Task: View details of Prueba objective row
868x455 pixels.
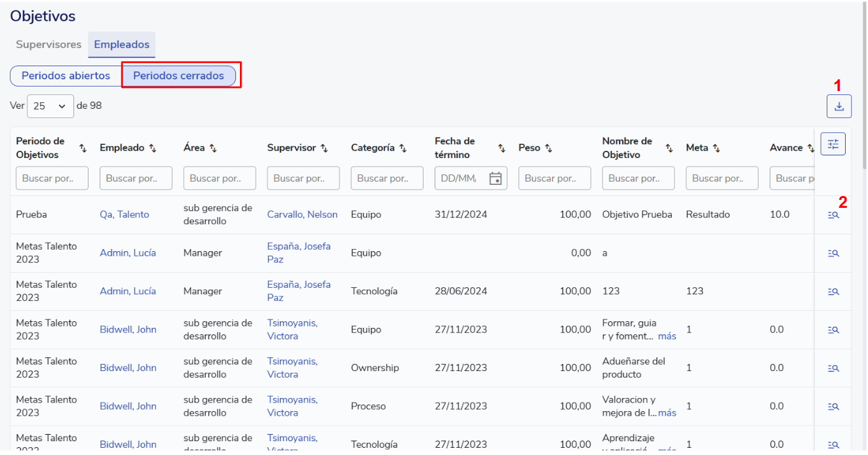Action: tap(833, 215)
